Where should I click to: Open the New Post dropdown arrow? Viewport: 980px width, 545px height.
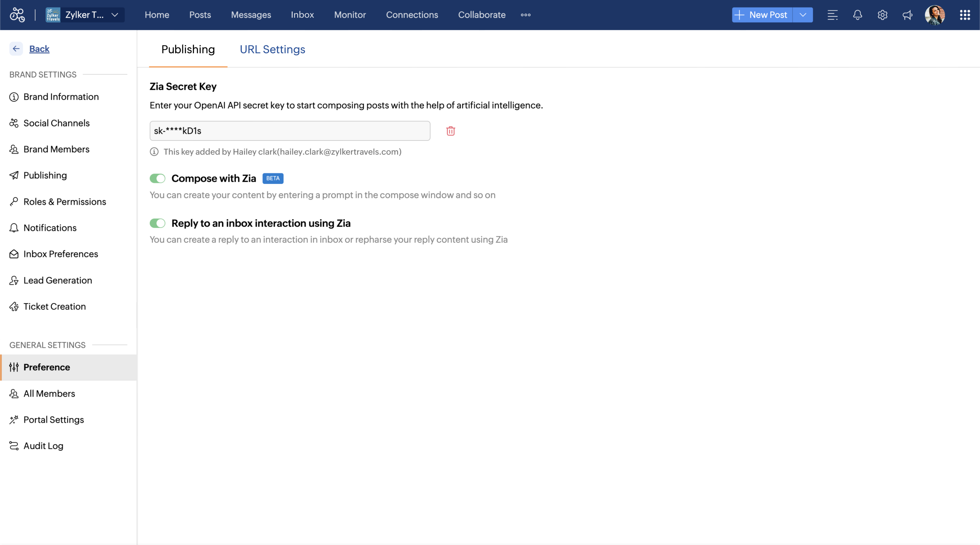[x=803, y=15]
